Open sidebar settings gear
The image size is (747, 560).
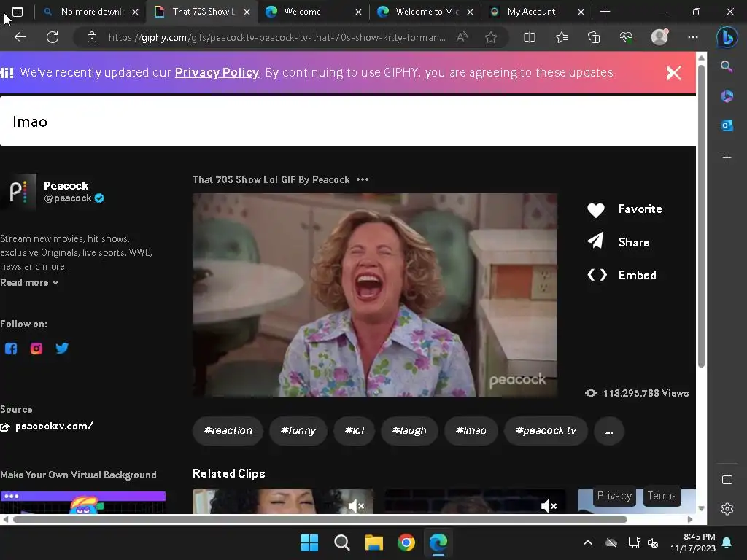[727, 509]
